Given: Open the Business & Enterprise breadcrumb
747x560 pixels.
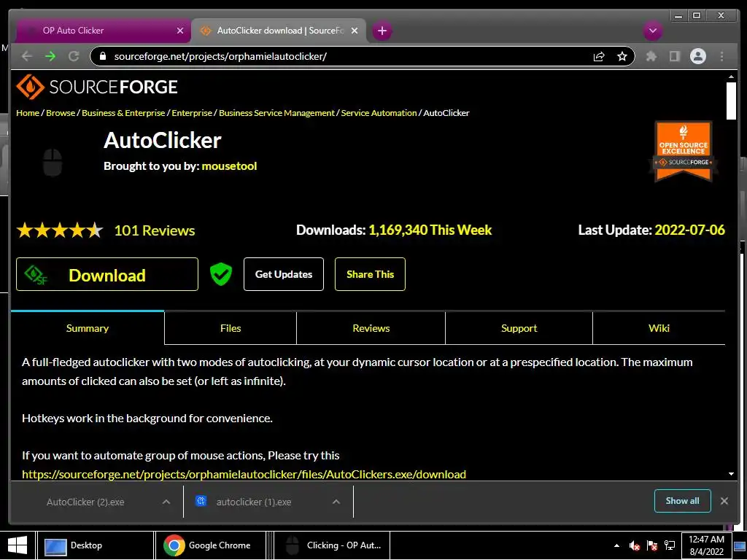Looking at the screenshot, I should (x=123, y=113).
